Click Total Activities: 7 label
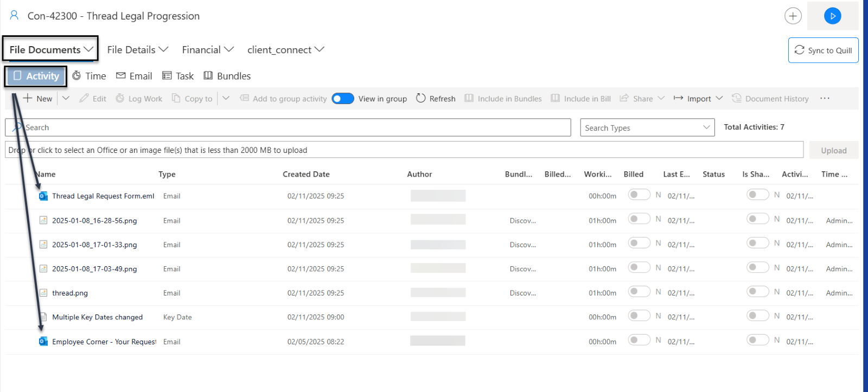 tap(754, 127)
